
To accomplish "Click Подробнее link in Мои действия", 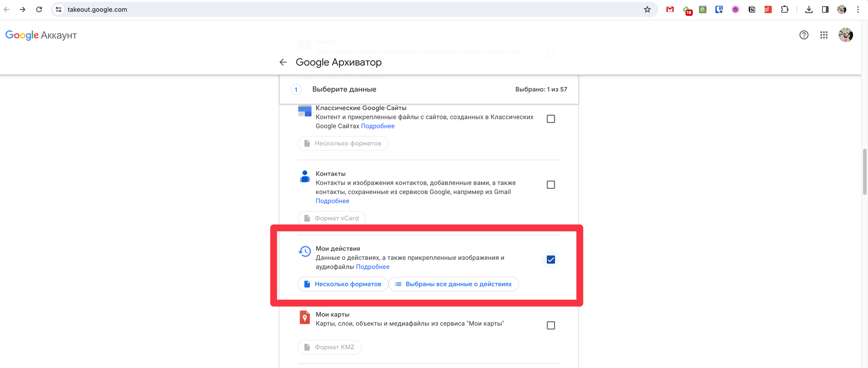I will point(372,267).
